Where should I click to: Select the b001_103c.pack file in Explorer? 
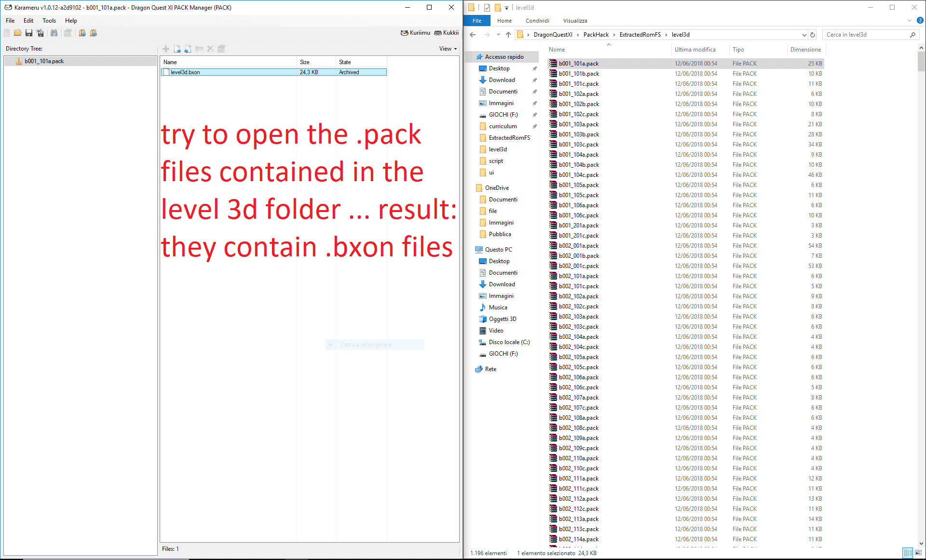point(685,145)
